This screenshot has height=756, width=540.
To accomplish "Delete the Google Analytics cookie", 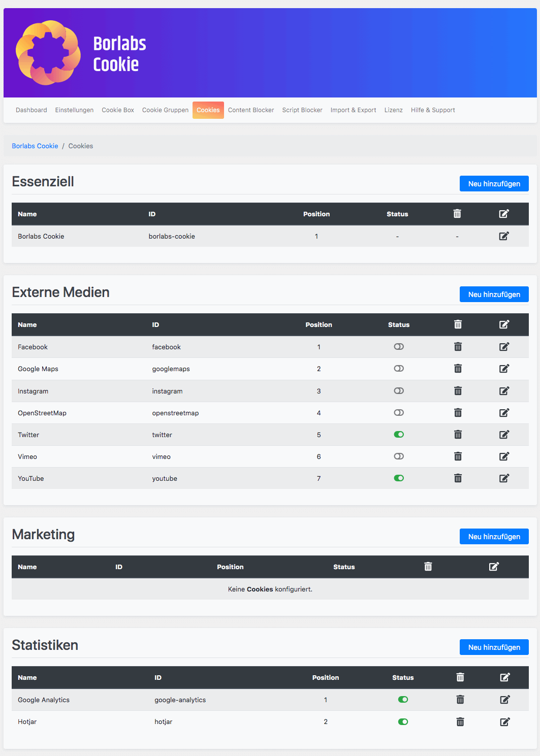I will (x=460, y=700).
